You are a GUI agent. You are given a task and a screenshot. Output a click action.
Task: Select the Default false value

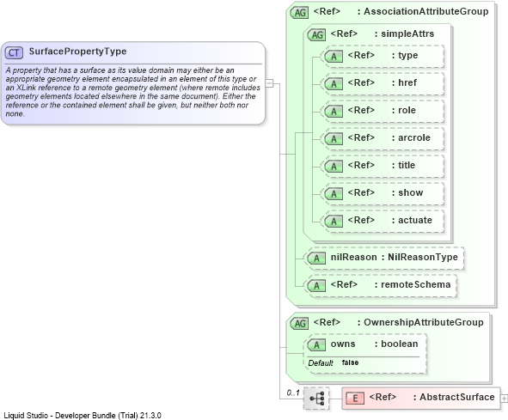350,362
